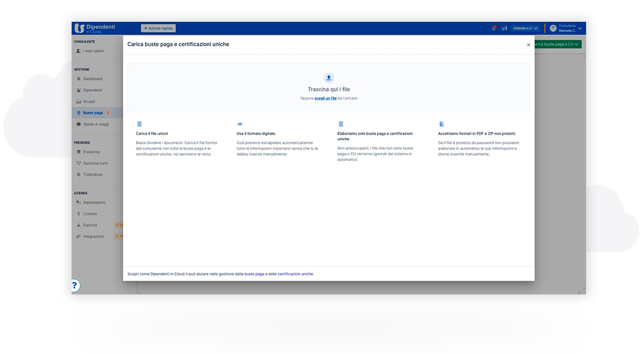Open Dipendenti section in sidebar
The width and height of the screenshot is (644, 354).
[x=92, y=90]
